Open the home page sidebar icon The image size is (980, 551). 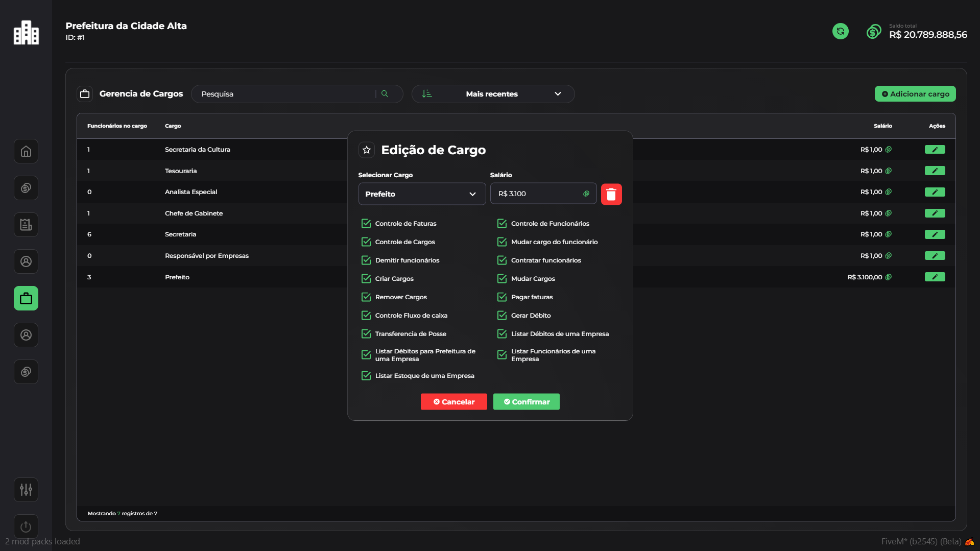[x=26, y=151]
